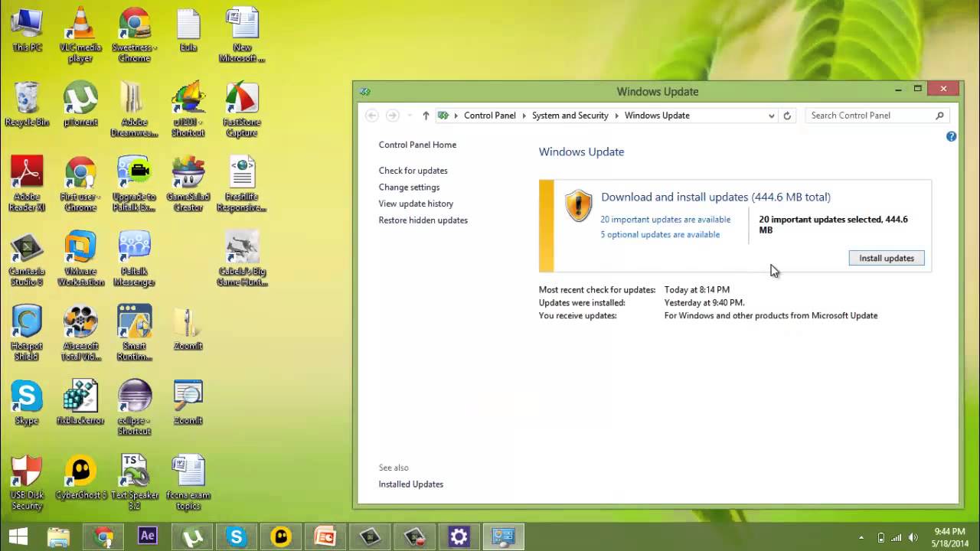Select VLC media player desktop icon

(x=80, y=35)
